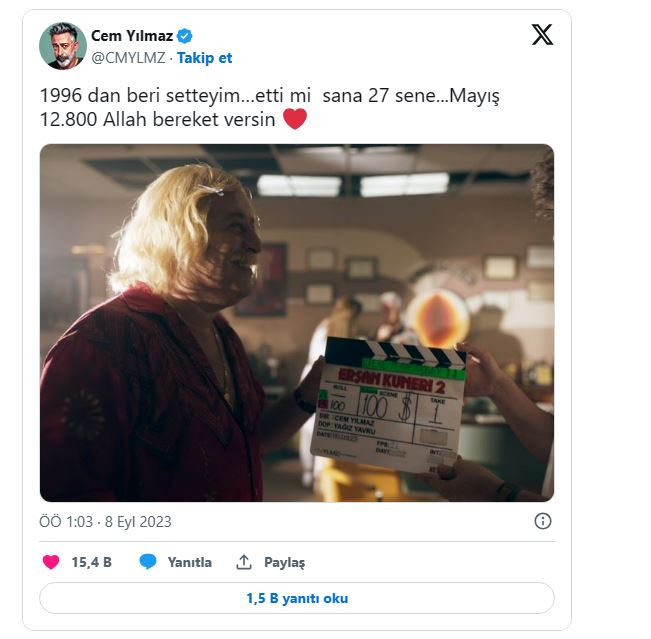
Task: Click the Cem Yılmaz display name
Action: click(132, 36)
